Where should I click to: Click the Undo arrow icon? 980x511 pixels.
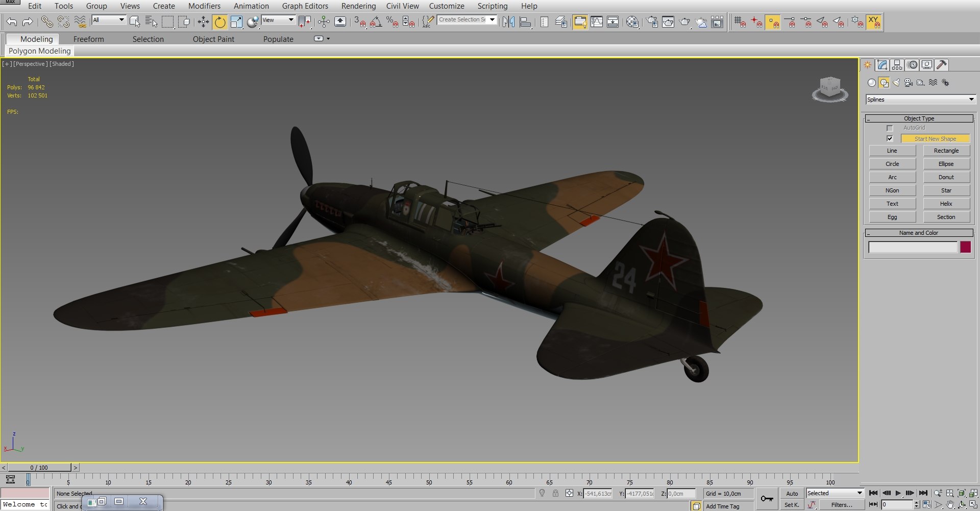12,21
